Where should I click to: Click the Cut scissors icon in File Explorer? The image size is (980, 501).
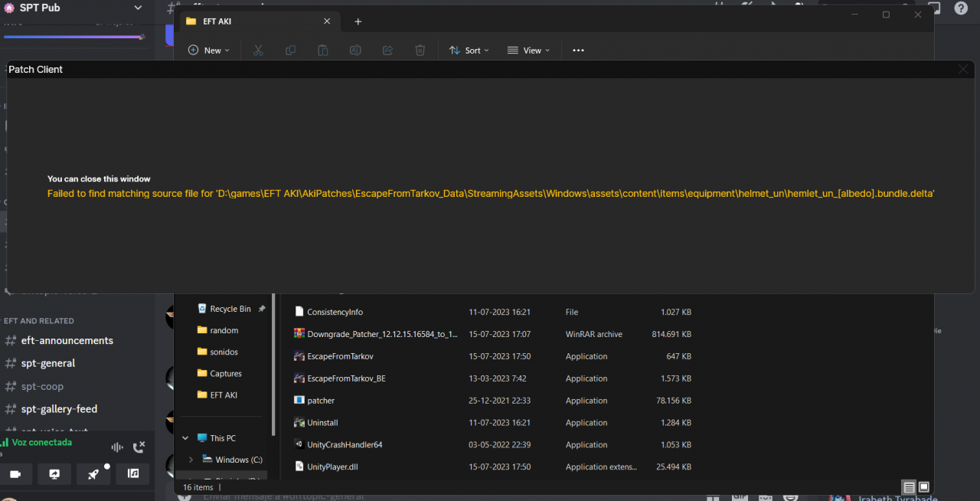(258, 50)
